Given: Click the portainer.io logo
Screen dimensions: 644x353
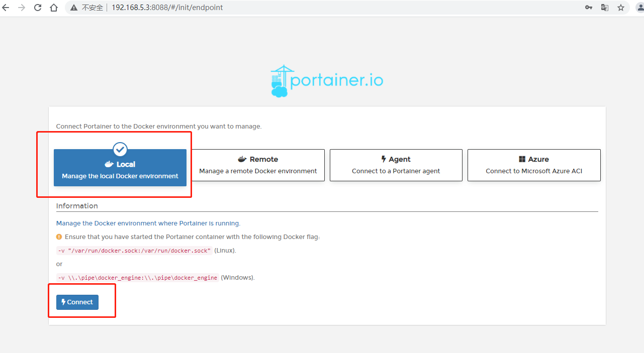Looking at the screenshot, I should (x=327, y=81).
